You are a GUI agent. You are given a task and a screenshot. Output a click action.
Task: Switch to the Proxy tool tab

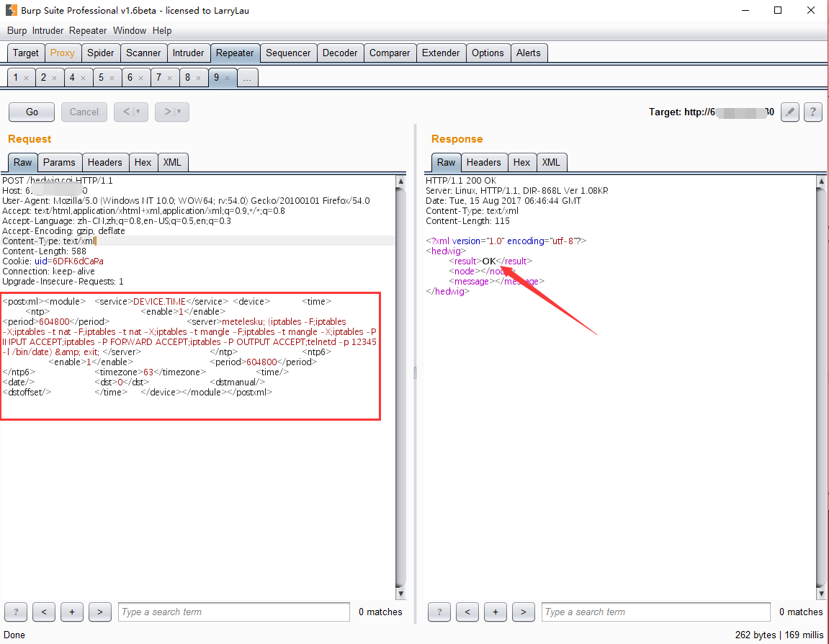[x=63, y=53]
